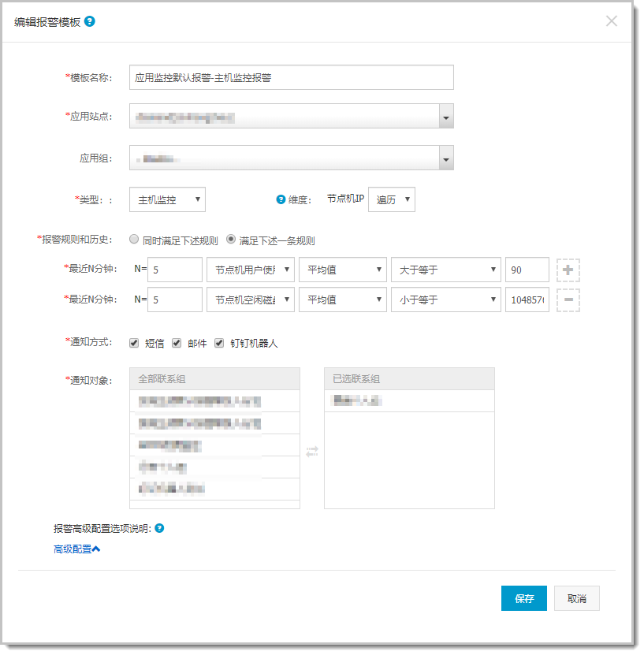Viewport: 644px width, 655px height.
Task: Toggle 短信 notification checkbox
Action: pos(134,343)
